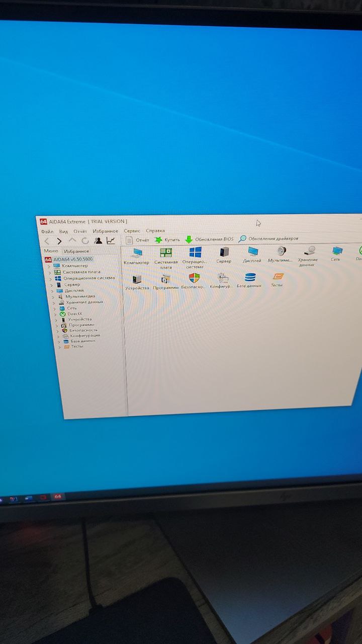Screen dimensions: 362x644
Task: Click the Back navigation arrow in the toolbar
Action: tap(47, 242)
